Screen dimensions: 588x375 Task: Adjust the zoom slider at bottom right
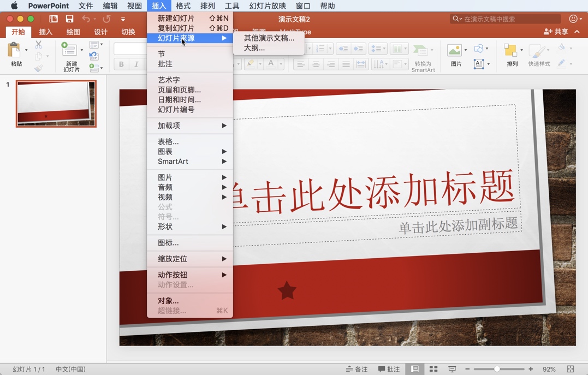pyautogui.click(x=498, y=369)
